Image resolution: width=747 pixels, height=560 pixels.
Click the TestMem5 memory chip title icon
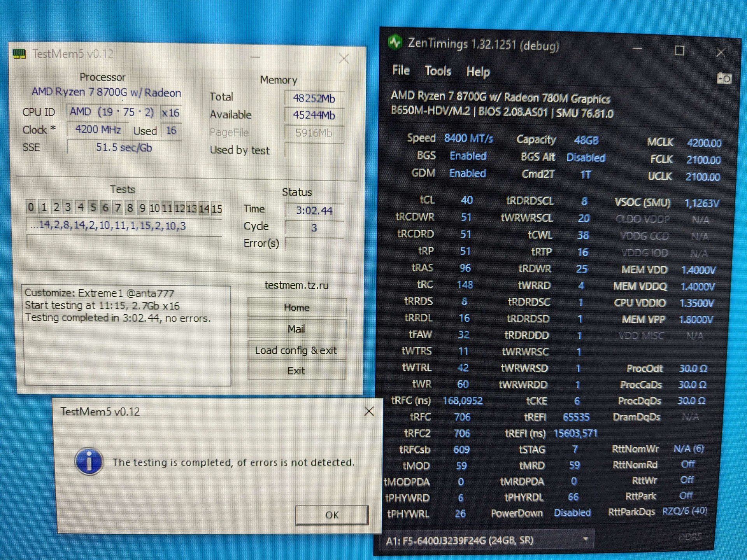click(19, 54)
